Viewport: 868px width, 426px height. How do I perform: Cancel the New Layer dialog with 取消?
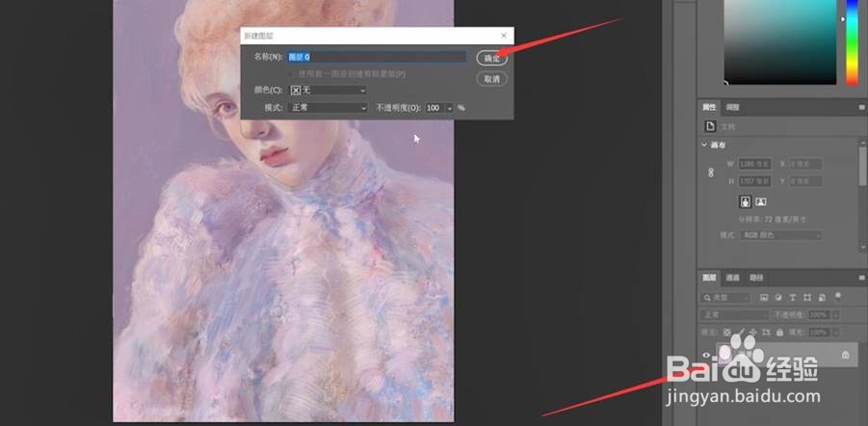click(x=491, y=79)
